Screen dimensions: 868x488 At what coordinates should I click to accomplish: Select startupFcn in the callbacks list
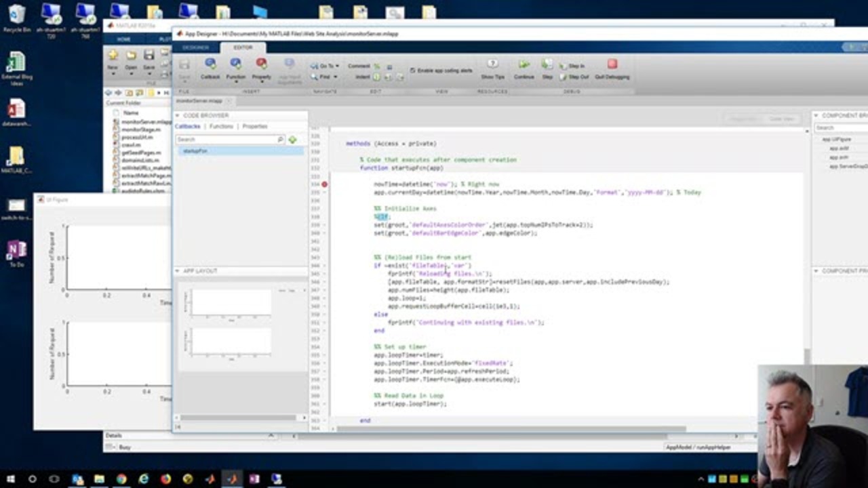pyautogui.click(x=195, y=151)
